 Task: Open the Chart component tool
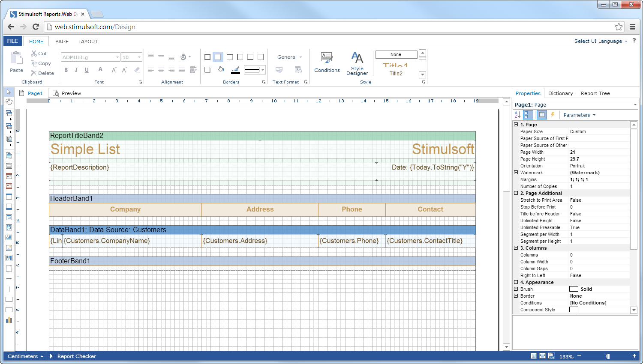(x=9, y=320)
